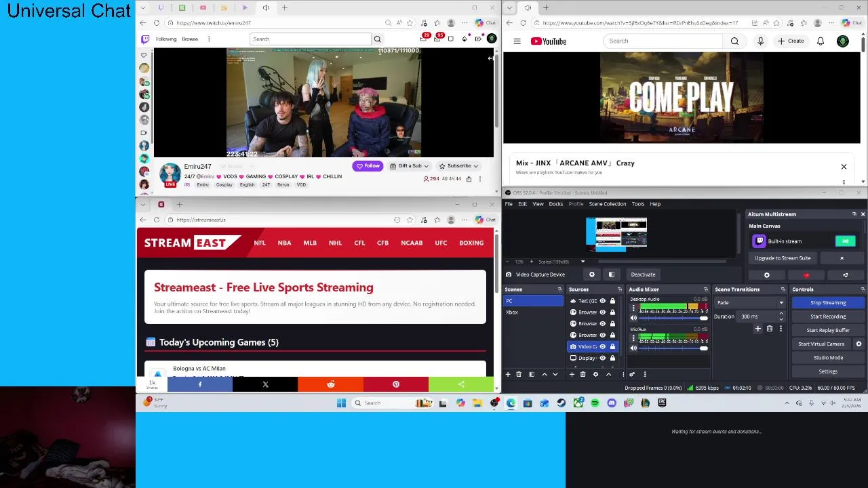Expand Gift a Sub dropdown on Twitch
This screenshot has width=868, height=488.
tap(427, 166)
